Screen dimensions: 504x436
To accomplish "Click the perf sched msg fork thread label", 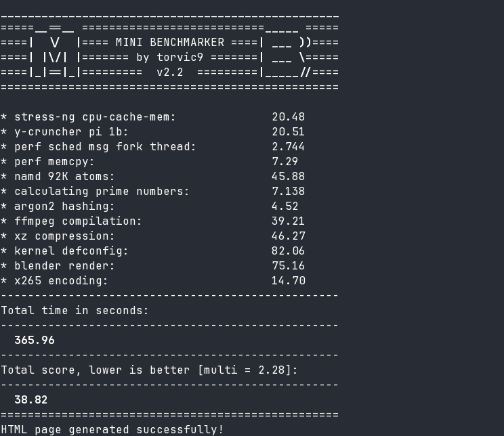I will coord(105,147).
